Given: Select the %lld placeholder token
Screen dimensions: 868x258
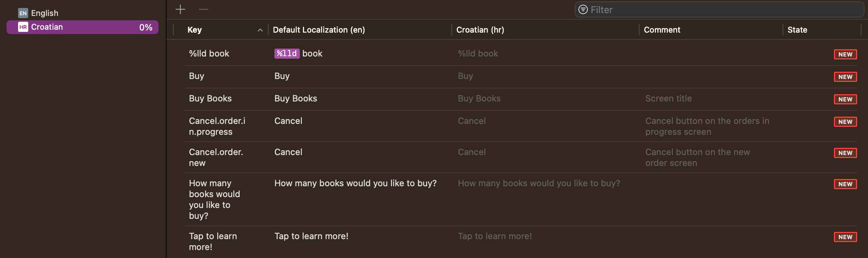Looking at the screenshot, I should (x=287, y=54).
